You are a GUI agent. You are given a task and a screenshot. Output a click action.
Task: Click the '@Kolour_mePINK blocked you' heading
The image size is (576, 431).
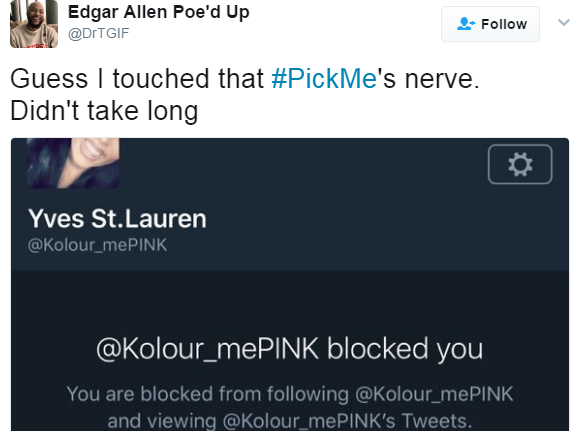pyautogui.click(x=289, y=348)
